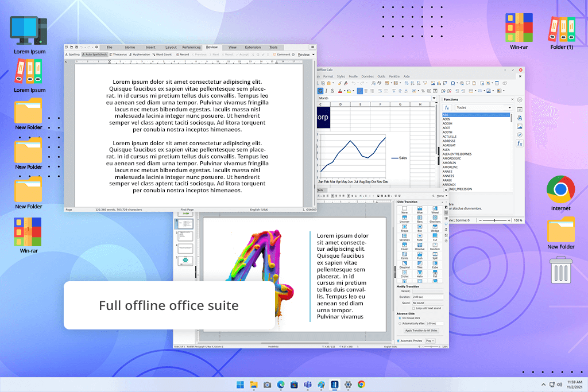Choose the None transition option
Viewport: 588px width, 392px height.
[x=404, y=209]
